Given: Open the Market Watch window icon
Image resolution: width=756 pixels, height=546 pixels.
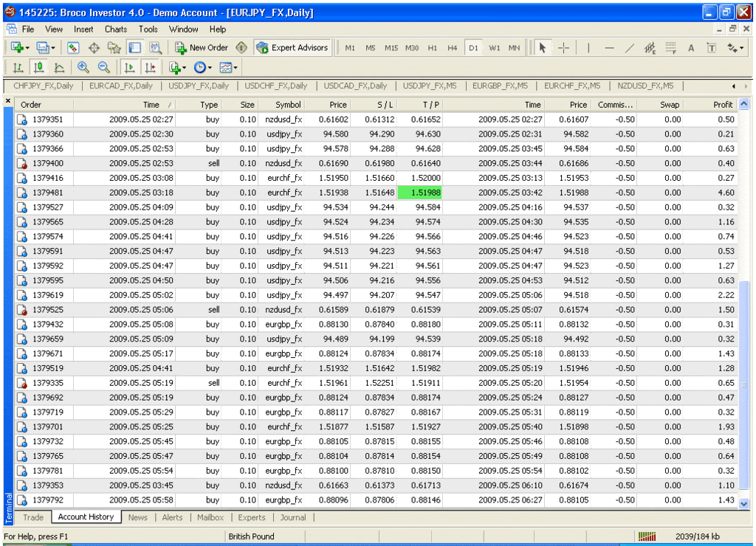Looking at the screenshot, I should [73, 48].
